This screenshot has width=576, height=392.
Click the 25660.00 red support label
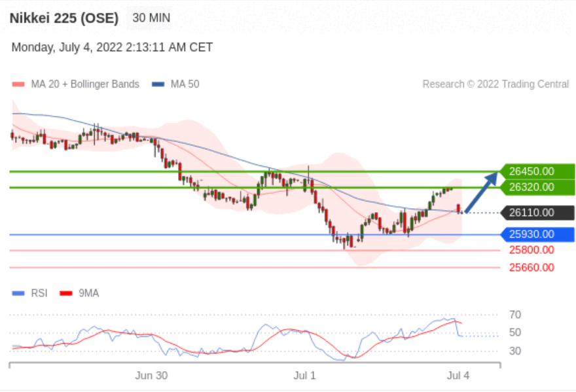tap(531, 268)
